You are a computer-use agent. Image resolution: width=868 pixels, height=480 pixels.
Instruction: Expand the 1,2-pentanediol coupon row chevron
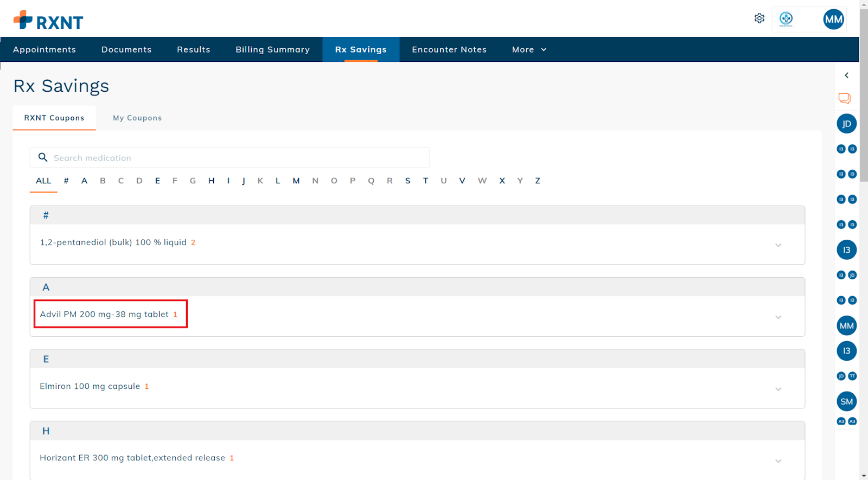778,245
